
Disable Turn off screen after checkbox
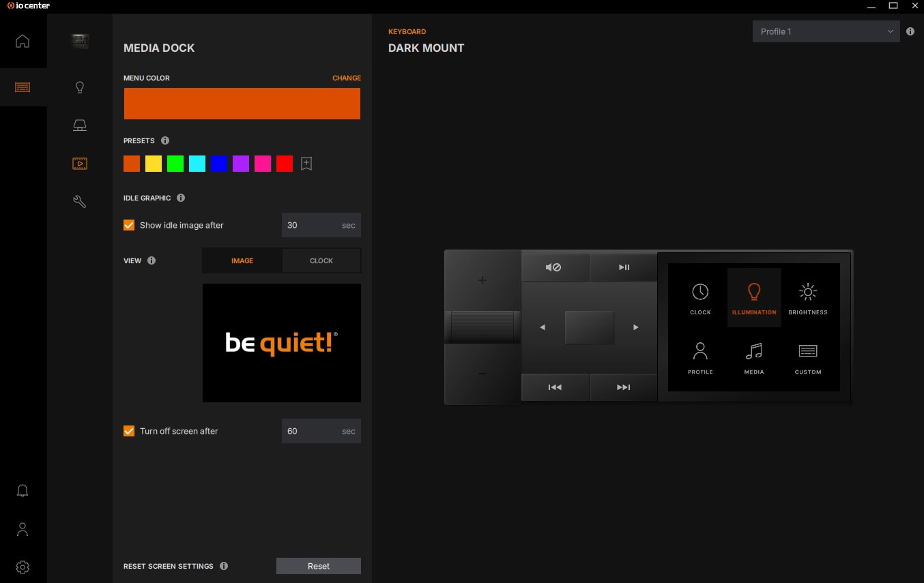(129, 431)
